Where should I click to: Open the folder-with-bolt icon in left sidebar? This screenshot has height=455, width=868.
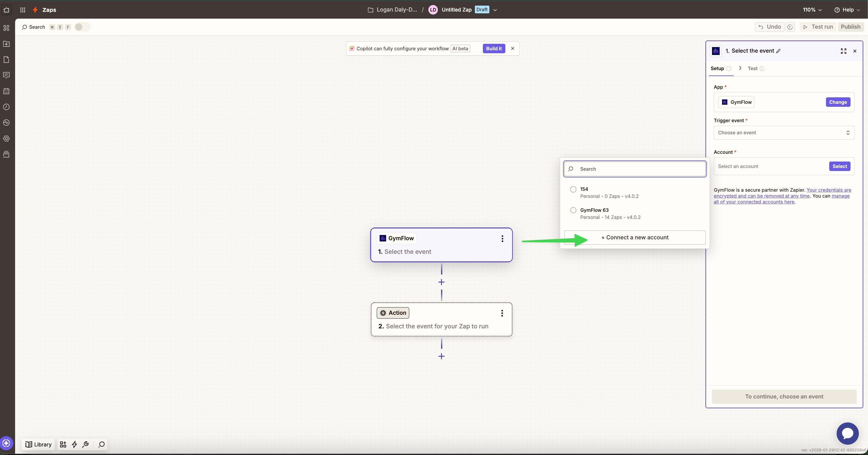[7, 44]
